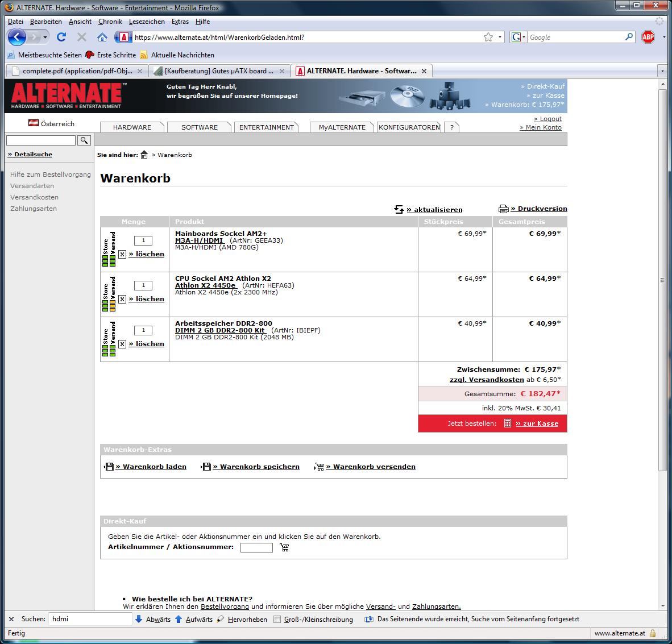The height and width of the screenshot is (644, 672).
Task: Click the Logout link
Action: (547, 119)
